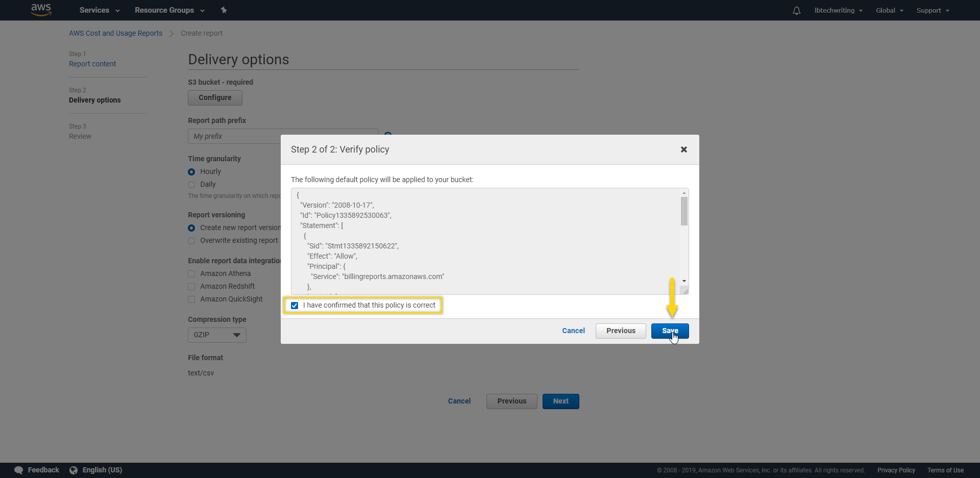The height and width of the screenshot is (478, 980).
Task: Click Cancel in the policy dialog
Action: pos(573,331)
